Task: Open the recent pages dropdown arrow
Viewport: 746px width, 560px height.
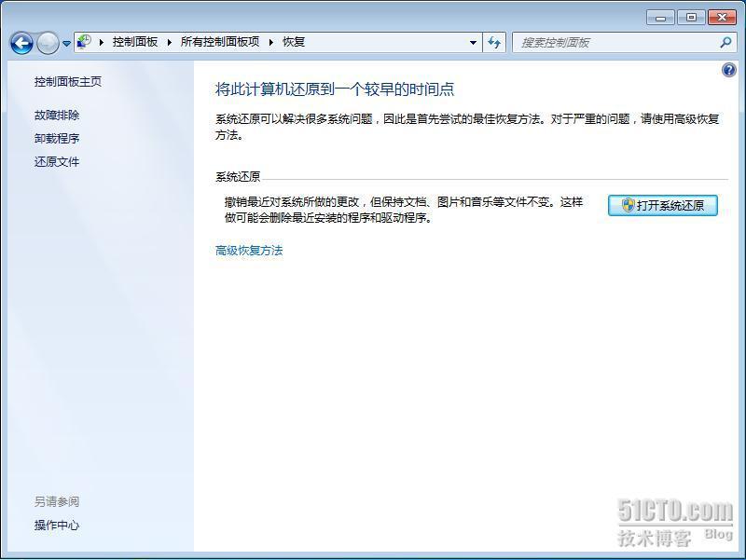Action: [66, 44]
